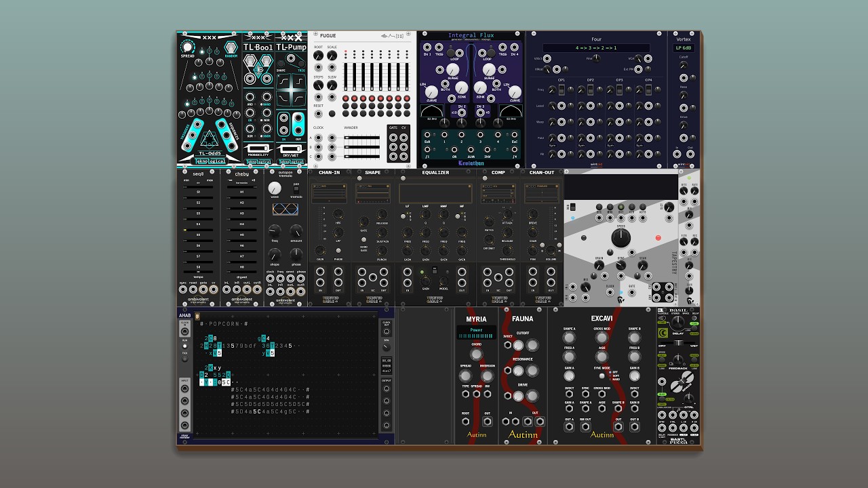This screenshot has width=868, height=488.
Task: Open the LP 6dB filter type on Vortex
Action: click(683, 49)
